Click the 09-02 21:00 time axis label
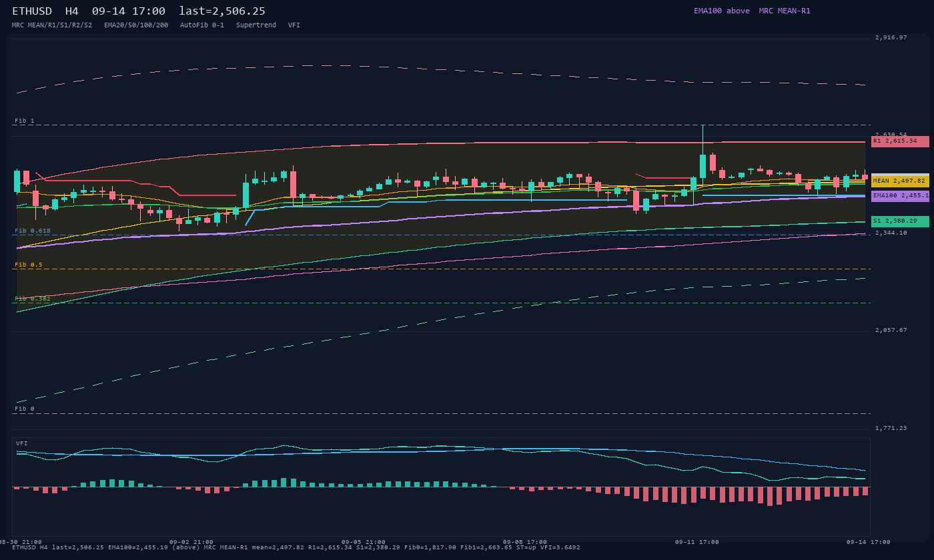The height and width of the screenshot is (560, 934). (191, 542)
